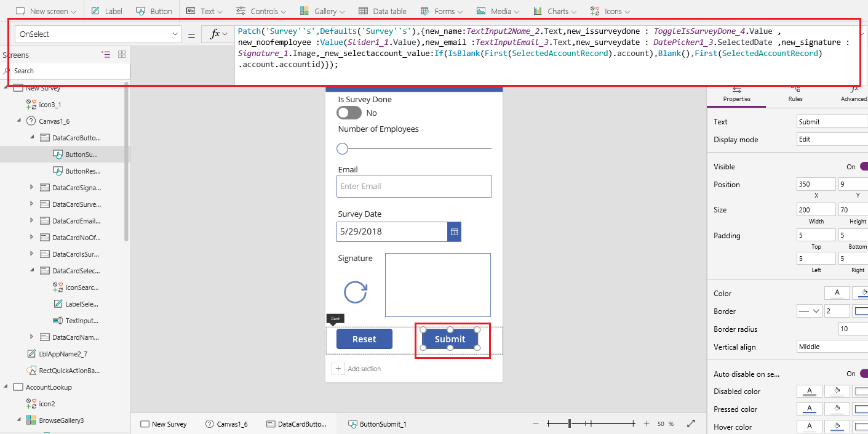The width and height of the screenshot is (868, 434).
Task: Click the Enter Email input field
Action: point(414,186)
